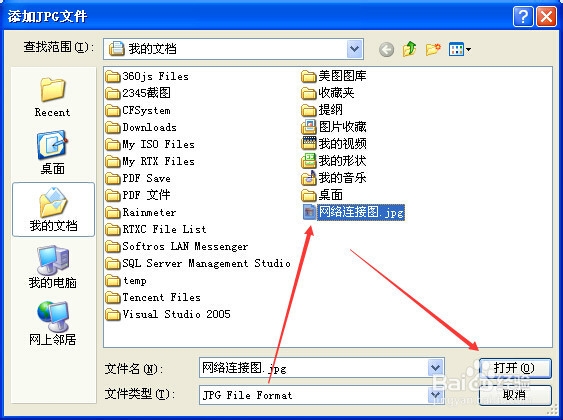Viewport: 563px width, 420px height.
Task: Select the Downloads folder
Action: click(x=141, y=127)
